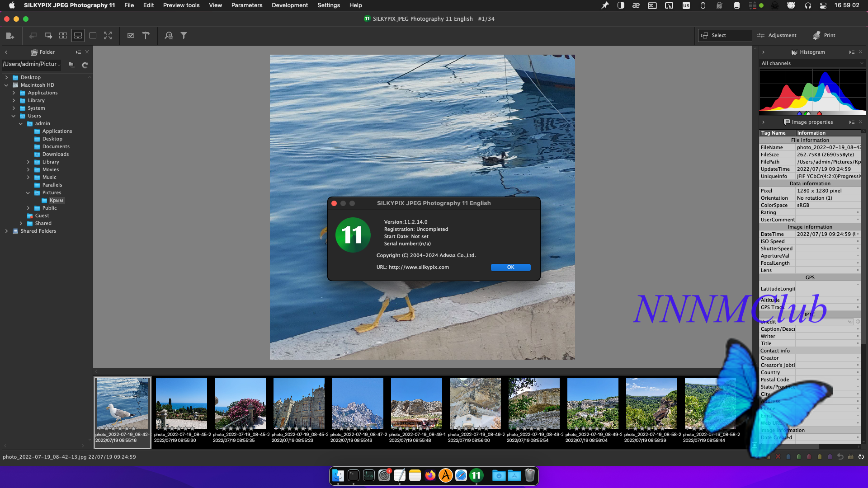Screen dimensions: 868x488
Task: Click the funnel filter icon
Action: [184, 36]
